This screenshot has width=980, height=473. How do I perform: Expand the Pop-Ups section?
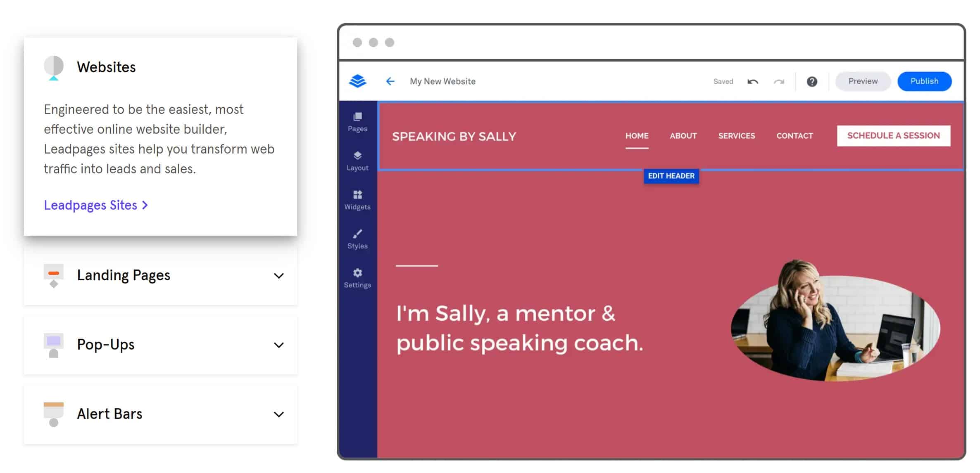(x=279, y=345)
